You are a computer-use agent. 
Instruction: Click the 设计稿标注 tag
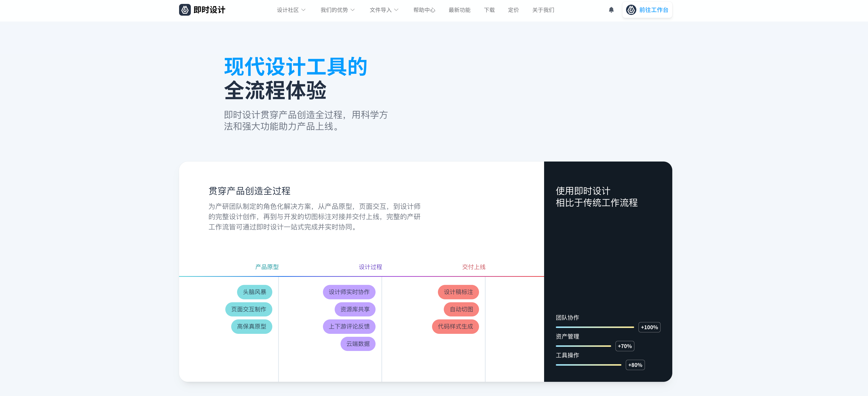point(458,292)
